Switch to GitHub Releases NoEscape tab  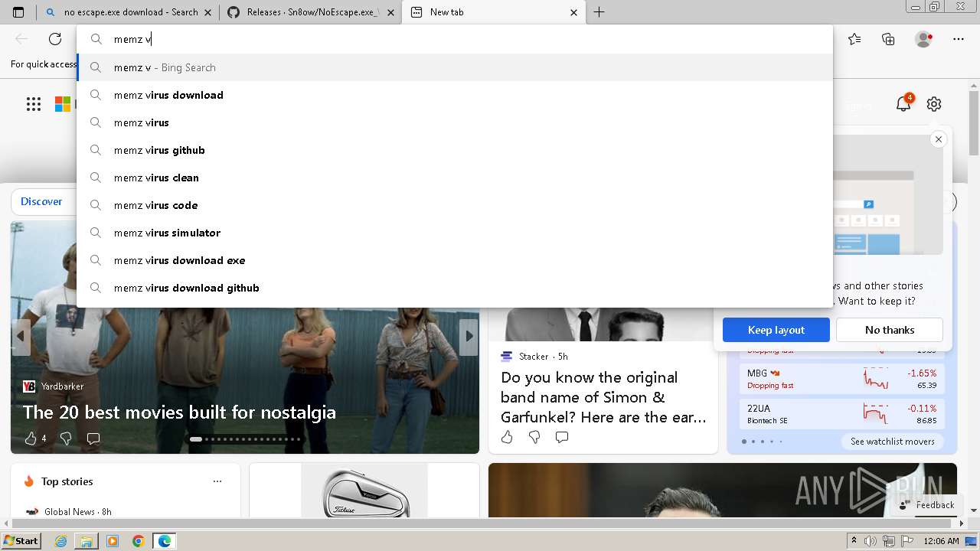pyautogui.click(x=310, y=12)
